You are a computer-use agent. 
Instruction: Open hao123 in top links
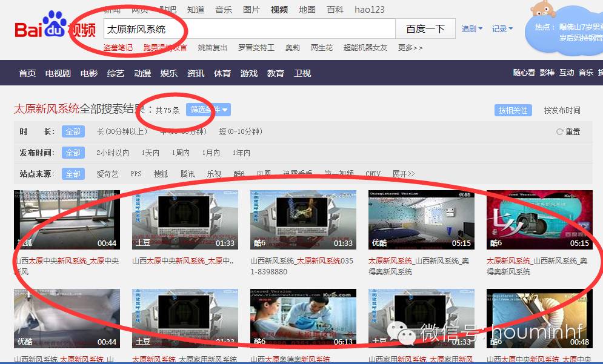click(370, 10)
